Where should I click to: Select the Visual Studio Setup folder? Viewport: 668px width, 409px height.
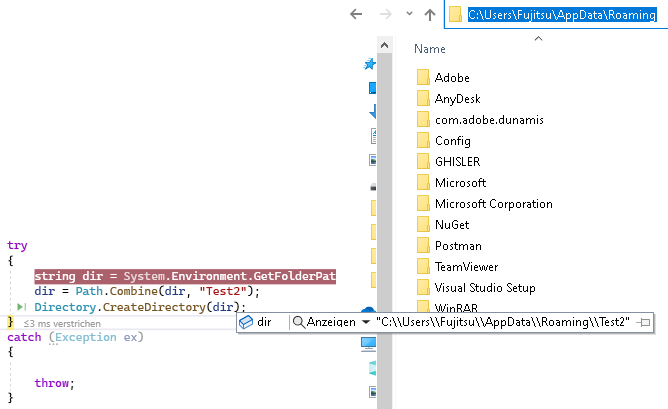point(485,288)
